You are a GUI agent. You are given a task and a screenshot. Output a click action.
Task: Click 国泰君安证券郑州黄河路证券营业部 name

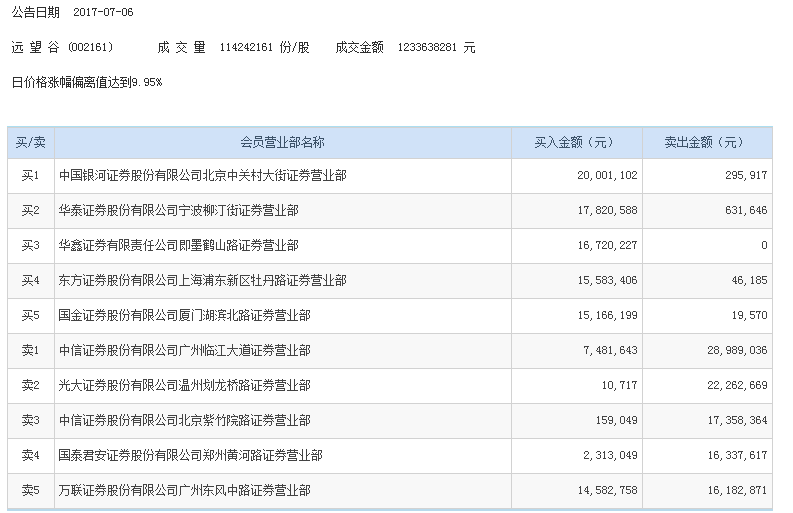(x=191, y=455)
